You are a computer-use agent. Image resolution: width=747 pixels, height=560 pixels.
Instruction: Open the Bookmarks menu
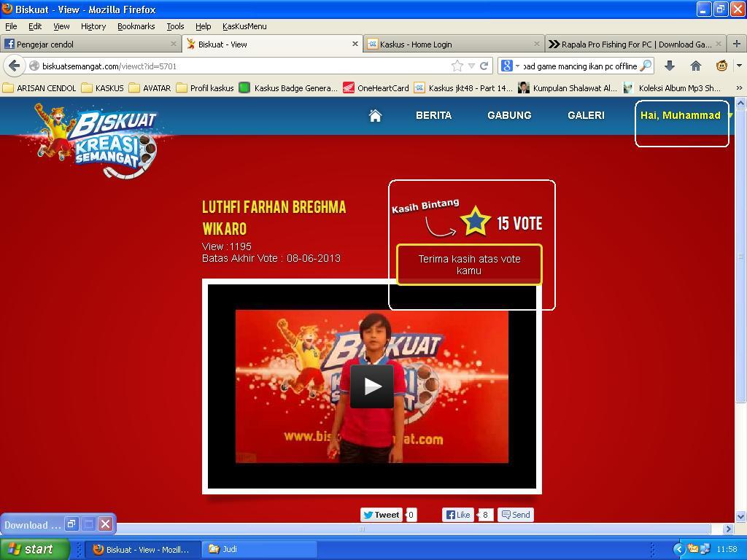[136, 26]
